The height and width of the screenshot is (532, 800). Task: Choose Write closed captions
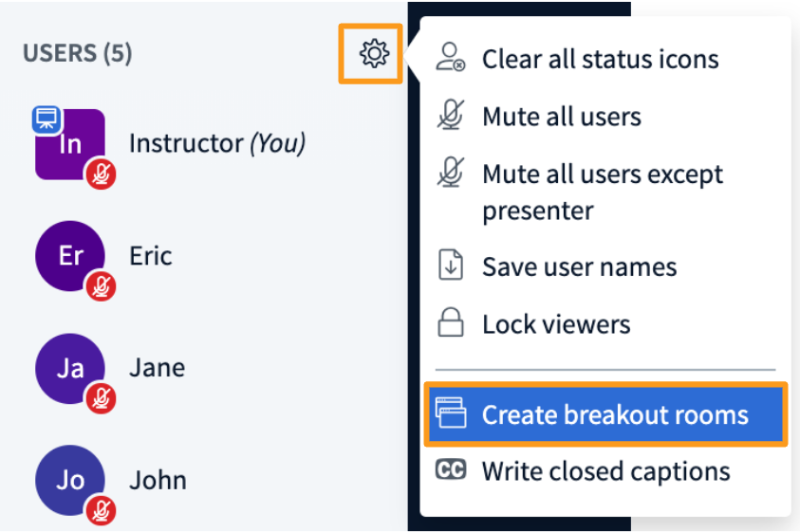(605, 470)
